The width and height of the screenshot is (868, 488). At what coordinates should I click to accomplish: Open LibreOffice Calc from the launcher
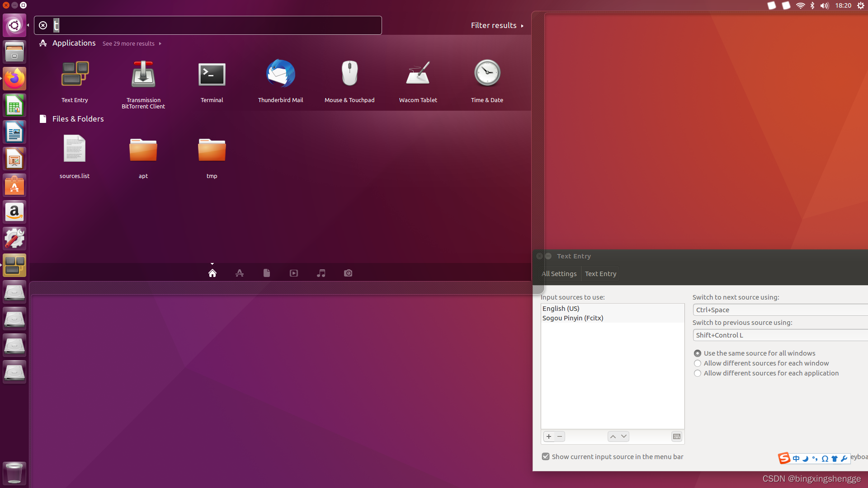point(14,105)
